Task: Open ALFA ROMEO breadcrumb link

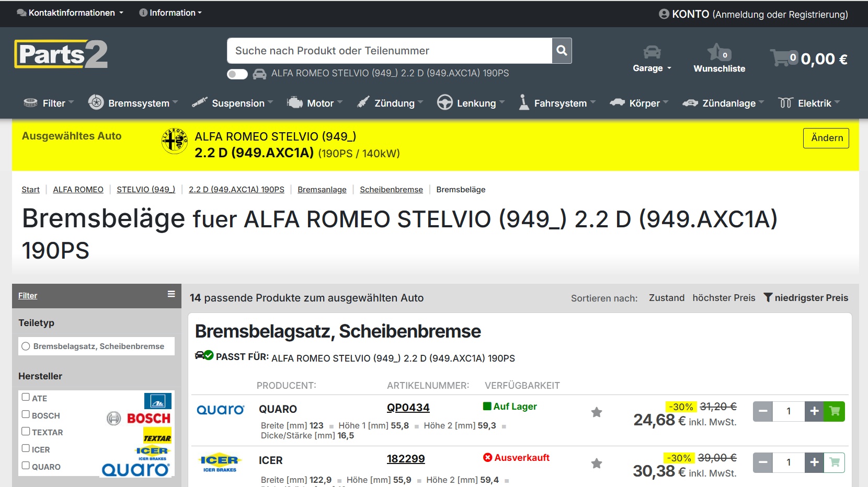Action: click(x=78, y=190)
